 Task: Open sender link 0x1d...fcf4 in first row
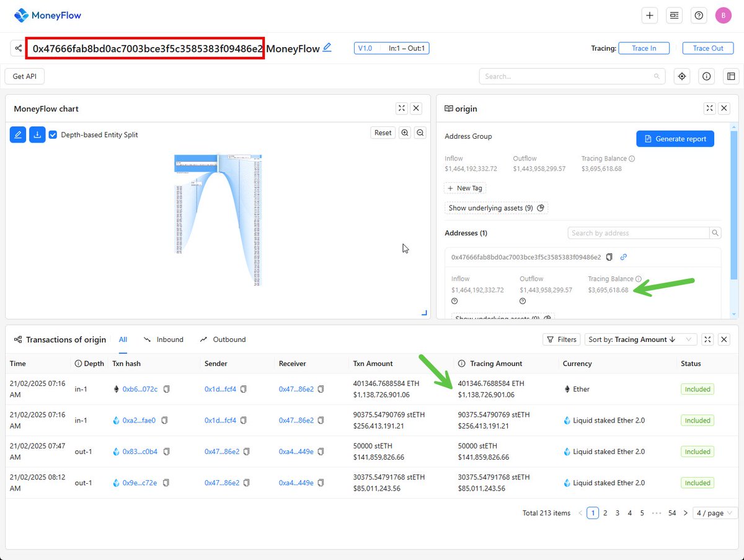[x=220, y=389]
